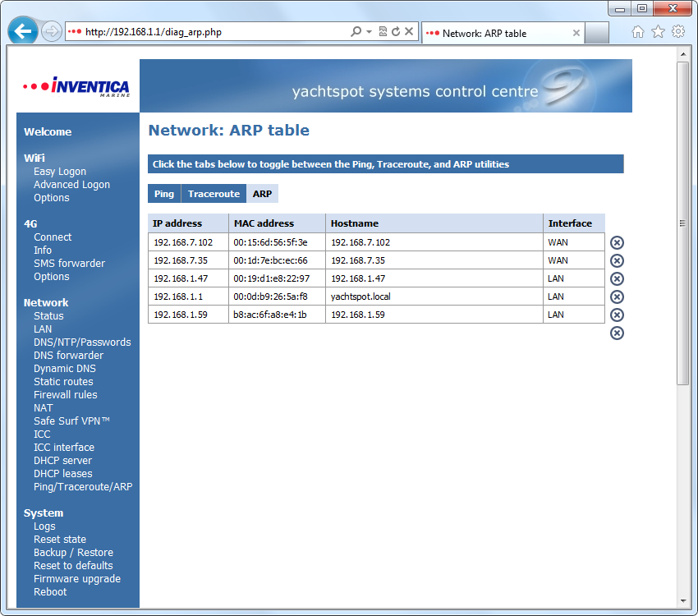This screenshot has height=616, width=698.
Task: Open DNS forwarder page
Action: [68, 355]
